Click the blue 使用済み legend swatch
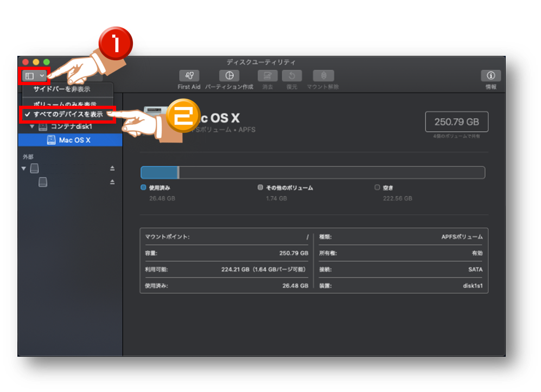 point(144,188)
